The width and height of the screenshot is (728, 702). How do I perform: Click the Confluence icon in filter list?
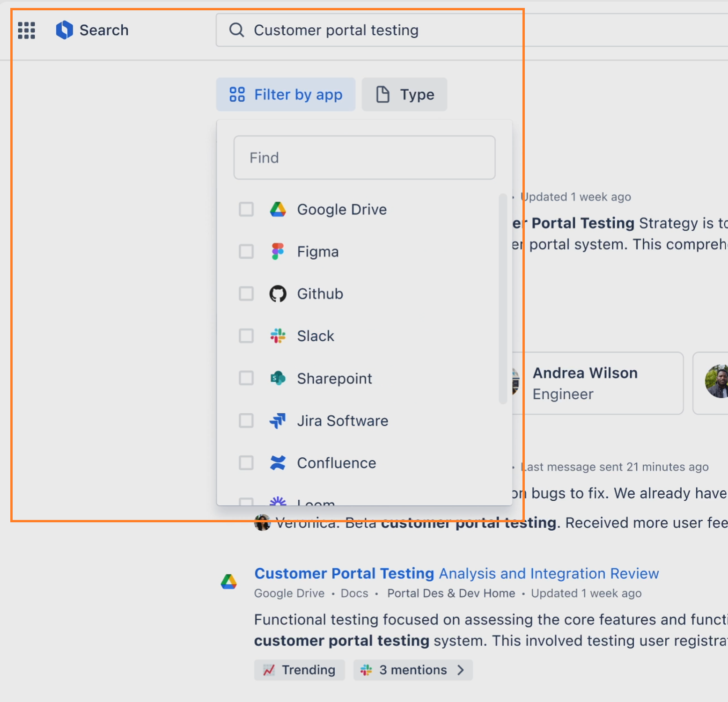[278, 463]
